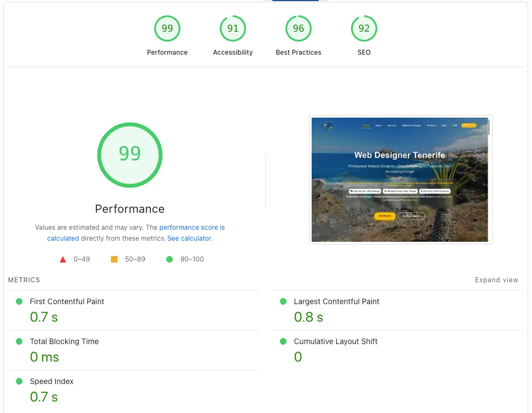Screen dimensions: 532x413
Task: Select the Performance label under the 99 gauge
Action: point(130,209)
